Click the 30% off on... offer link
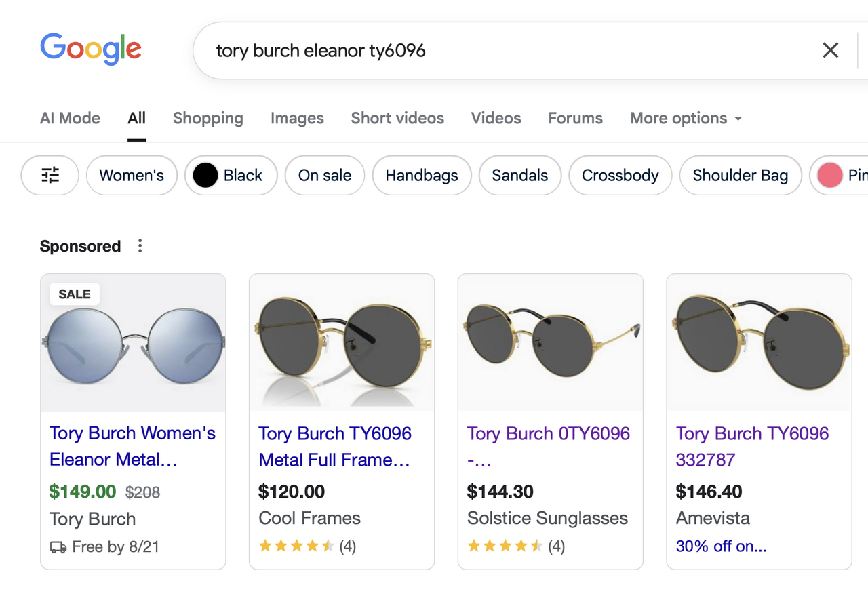The image size is (868, 598). 722,546
